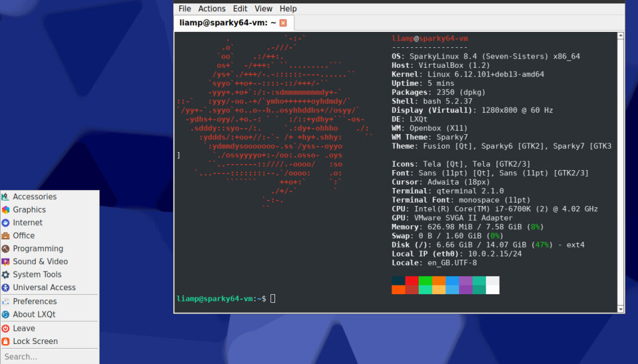Click the Disk (/) usage line
The width and height of the screenshot is (638, 364).
488,244
